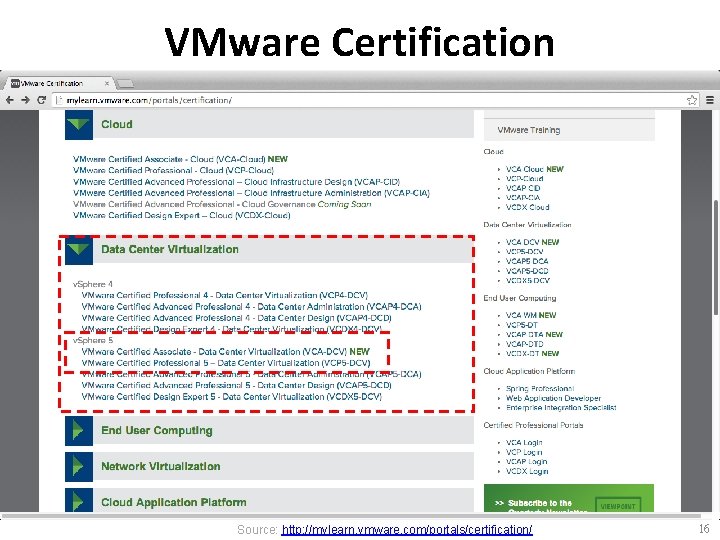
Task: Open Cloud Infrastructure Administration (VCAP-CIA) link
Action: 251,193
